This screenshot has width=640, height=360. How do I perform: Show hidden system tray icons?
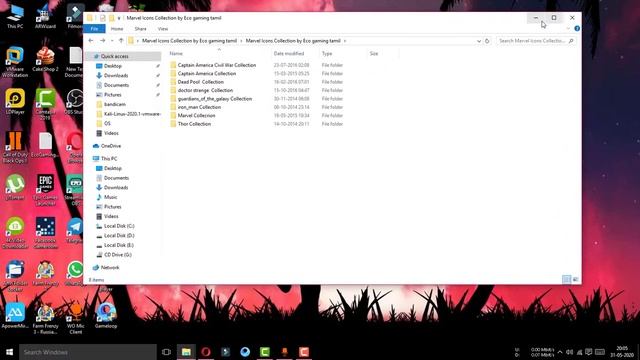560,352
